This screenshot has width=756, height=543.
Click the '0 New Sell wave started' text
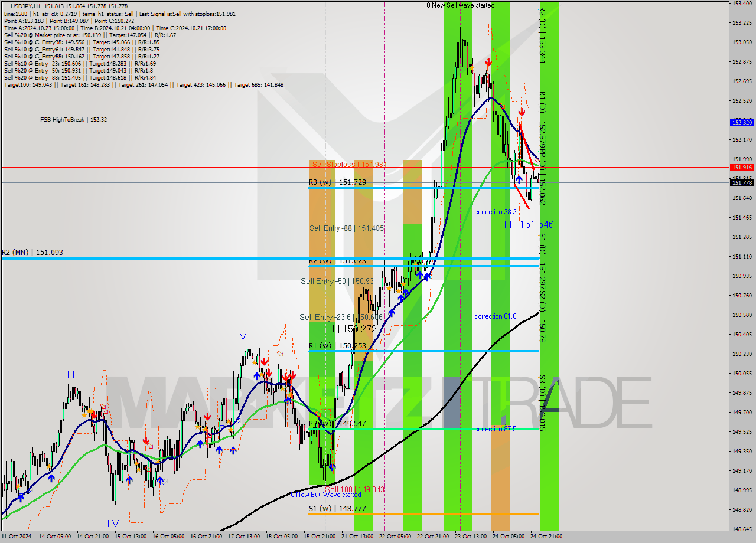tap(461, 5)
